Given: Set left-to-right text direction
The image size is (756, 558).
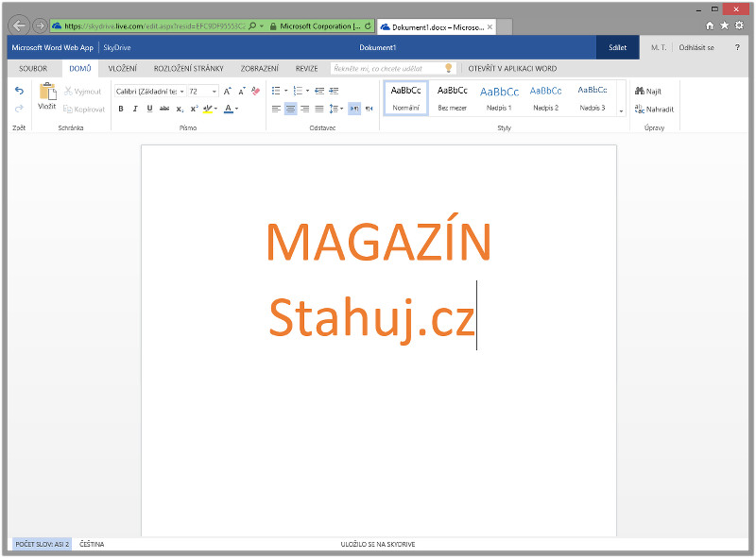Looking at the screenshot, I should pyautogui.click(x=354, y=109).
